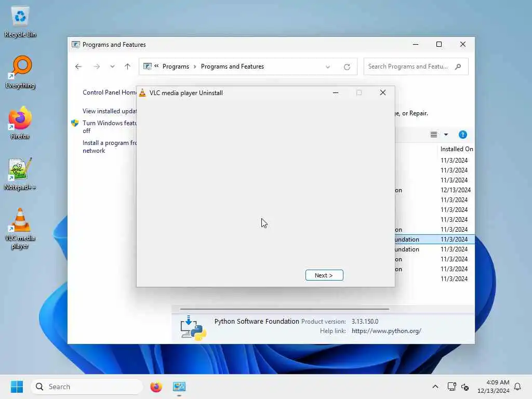
Task: Open VLC media player desktop shortcut
Action: 20,229
